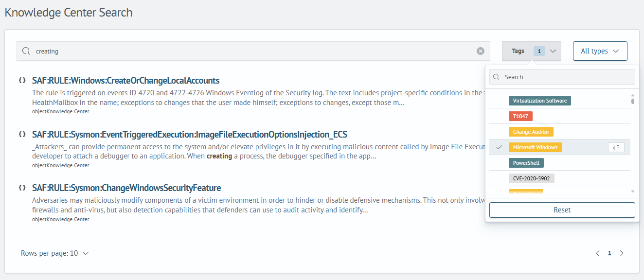Open the All types dropdown
Image resolution: width=644 pixels, height=280 pixels.
pos(600,51)
